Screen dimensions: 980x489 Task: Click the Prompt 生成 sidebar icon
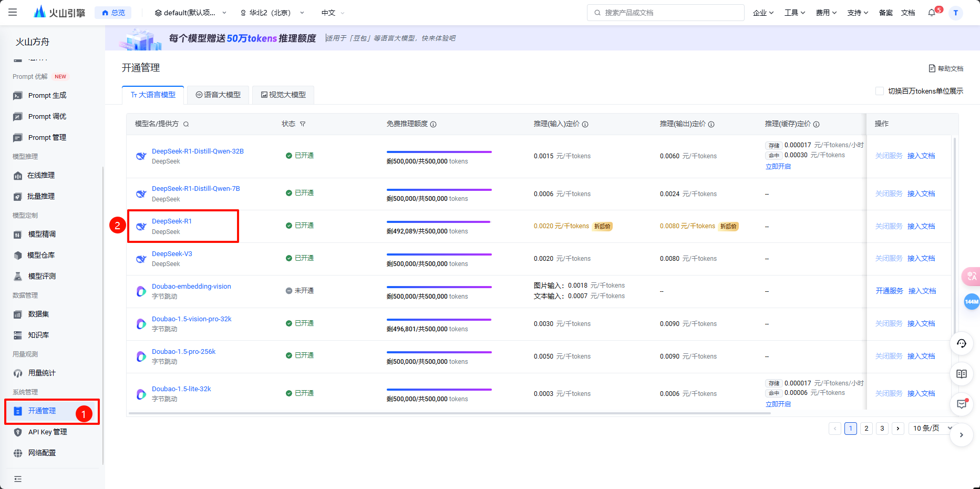(18, 96)
